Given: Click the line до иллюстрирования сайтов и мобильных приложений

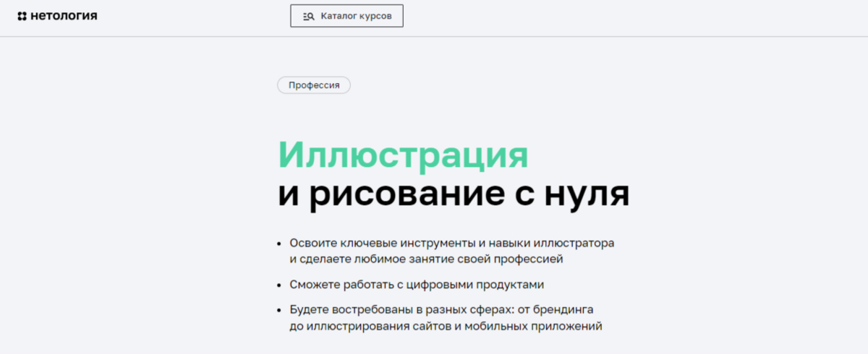Looking at the screenshot, I should click(x=446, y=326).
